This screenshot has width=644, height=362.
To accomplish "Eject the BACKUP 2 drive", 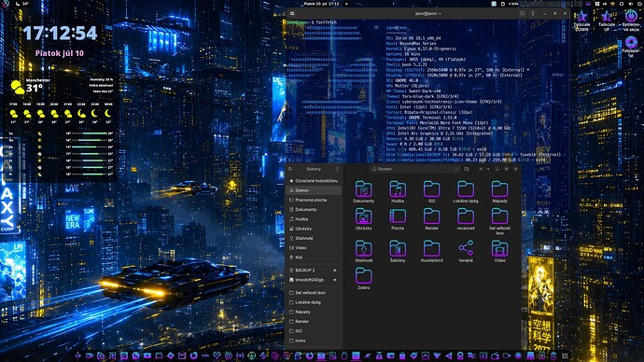I will [335, 270].
